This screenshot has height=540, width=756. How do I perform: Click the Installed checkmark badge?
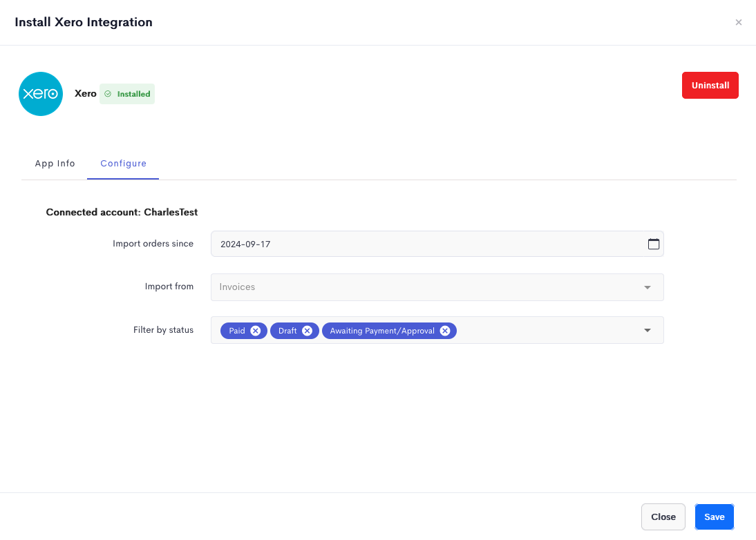tap(127, 94)
